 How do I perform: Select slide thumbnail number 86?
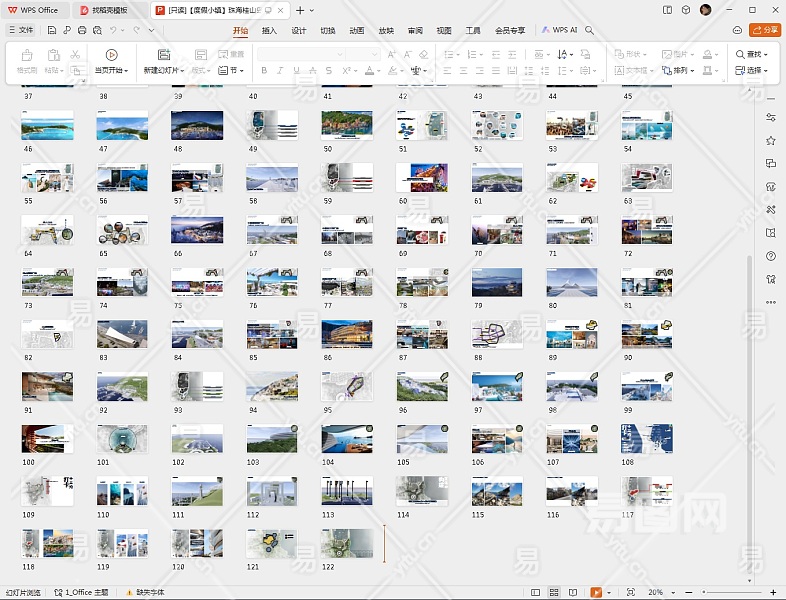pos(347,335)
